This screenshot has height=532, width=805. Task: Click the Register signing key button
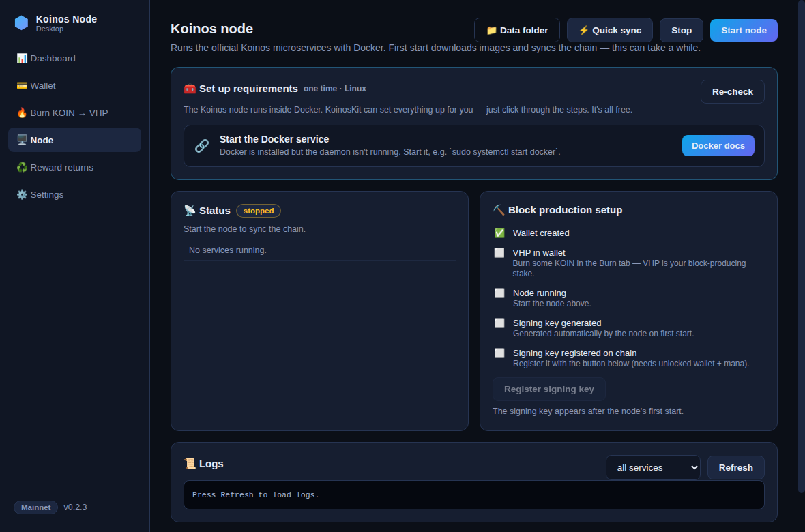pos(548,389)
